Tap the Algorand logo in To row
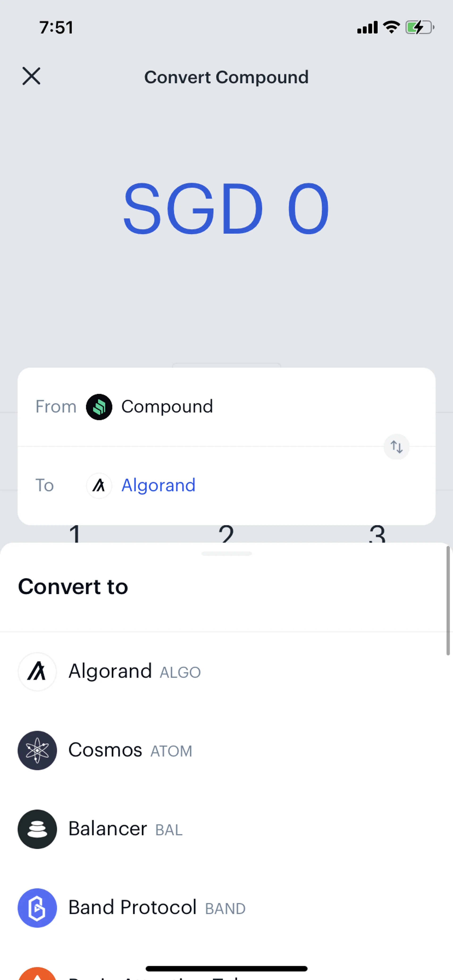Image resolution: width=453 pixels, height=980 pixels. (99, 485)
